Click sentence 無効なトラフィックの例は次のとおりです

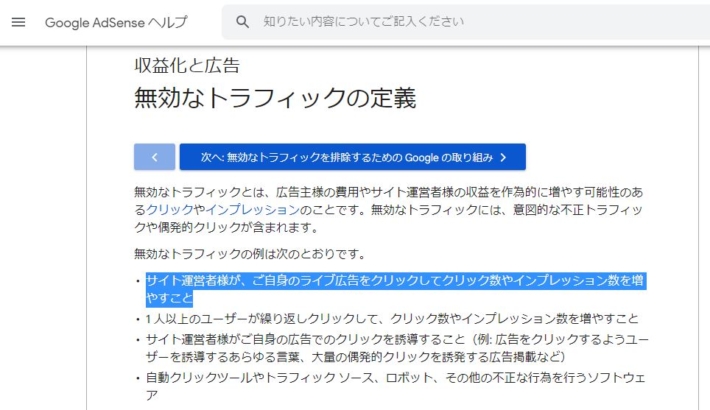(250, 254)
